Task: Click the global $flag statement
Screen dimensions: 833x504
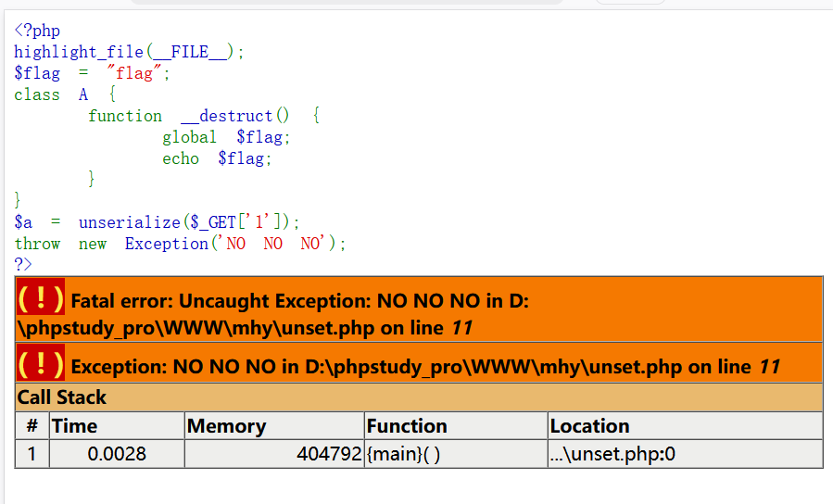Action: pos(226,137)
